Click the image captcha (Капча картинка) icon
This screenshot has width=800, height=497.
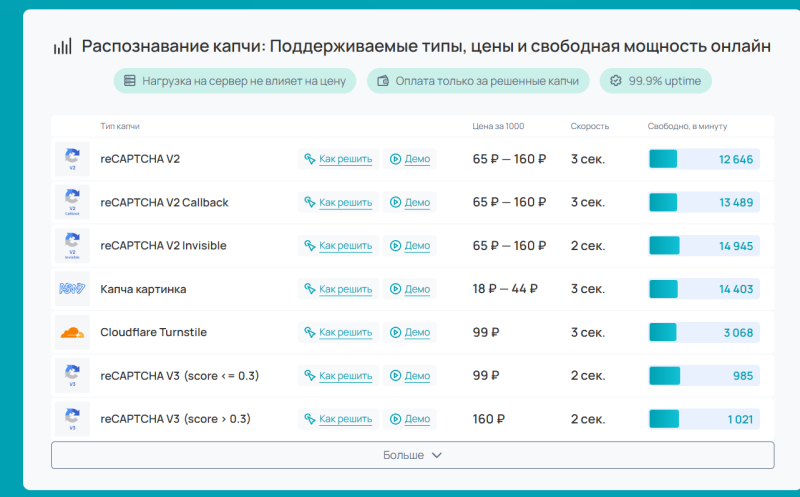coord(72,289)
